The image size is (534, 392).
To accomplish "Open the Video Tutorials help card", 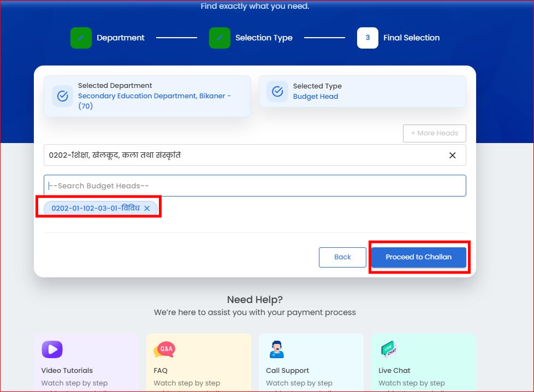I will 86,363.
